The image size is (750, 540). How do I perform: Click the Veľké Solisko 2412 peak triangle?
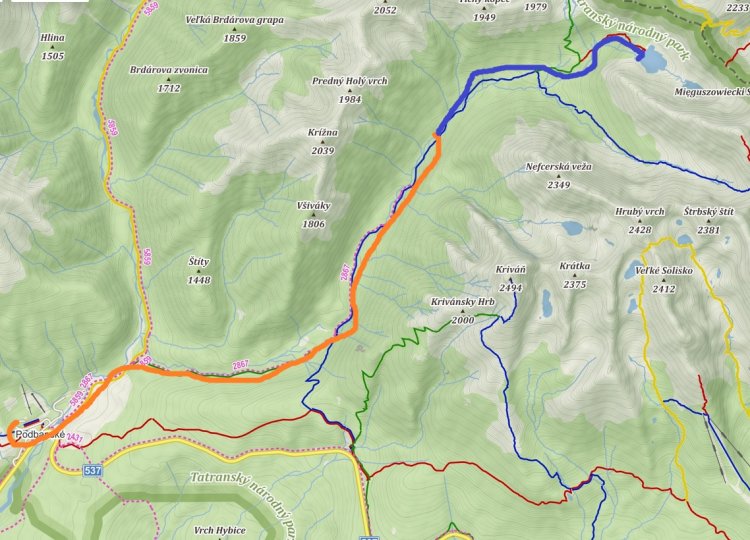(x=664, y=280)
